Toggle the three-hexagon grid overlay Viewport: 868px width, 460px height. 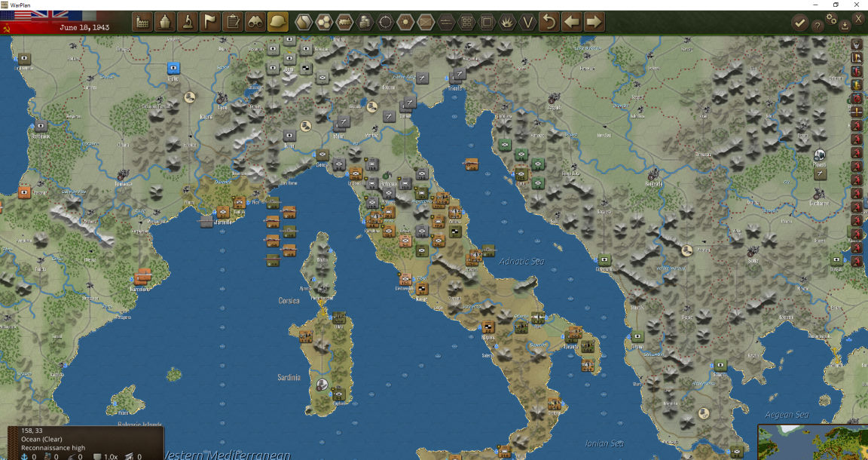tap(324, 23)
